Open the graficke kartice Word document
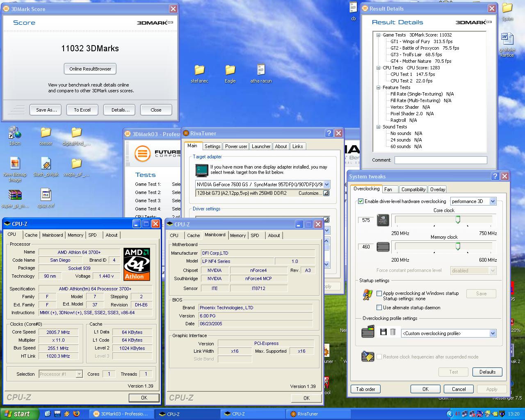Image resolution: width=525 pixels, height=420 pixels. click(507, 39)
